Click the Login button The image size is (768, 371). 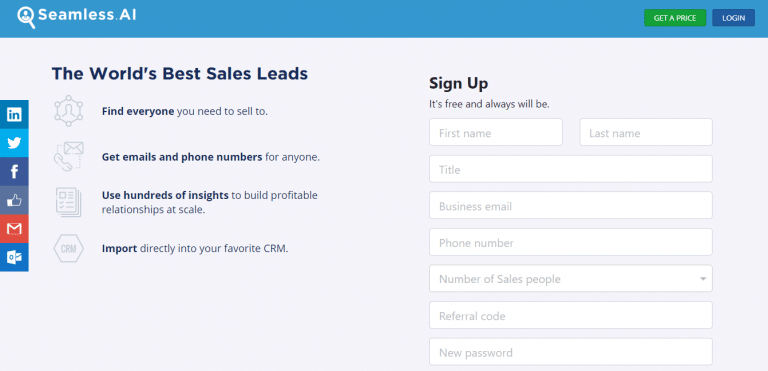733,18
